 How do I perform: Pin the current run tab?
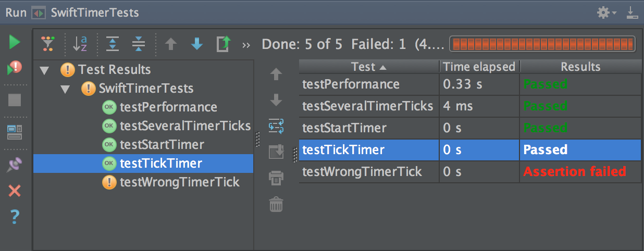(15, 166)
